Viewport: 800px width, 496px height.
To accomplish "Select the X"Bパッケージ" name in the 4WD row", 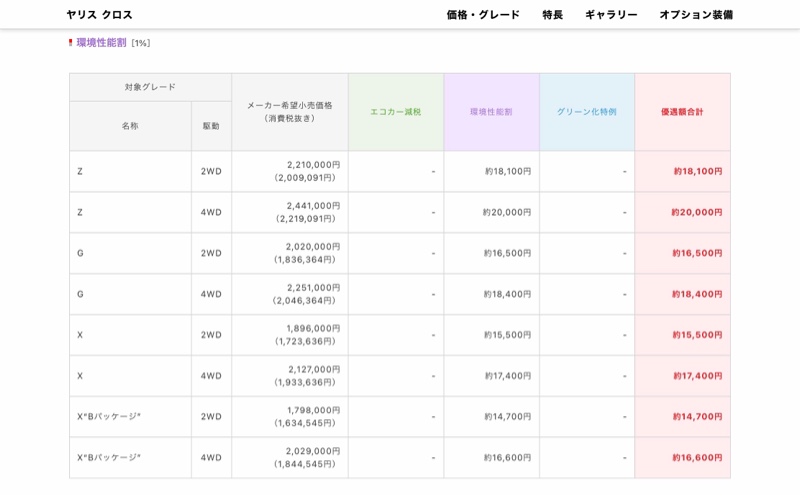I will click(x=109, y=458).
